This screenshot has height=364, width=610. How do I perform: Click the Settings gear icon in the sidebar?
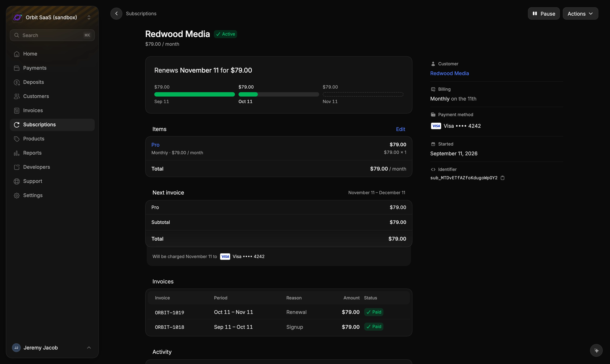17,195
